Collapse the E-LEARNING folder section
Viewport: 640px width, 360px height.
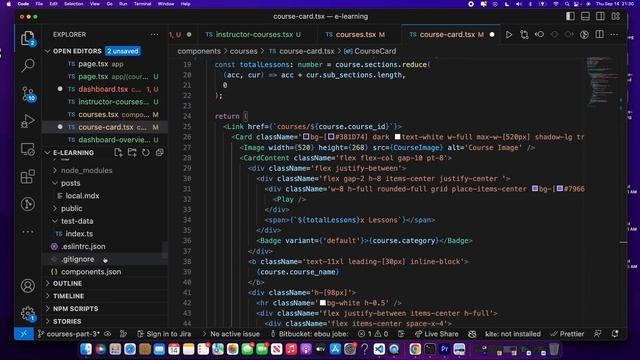(x=48, y=153)
